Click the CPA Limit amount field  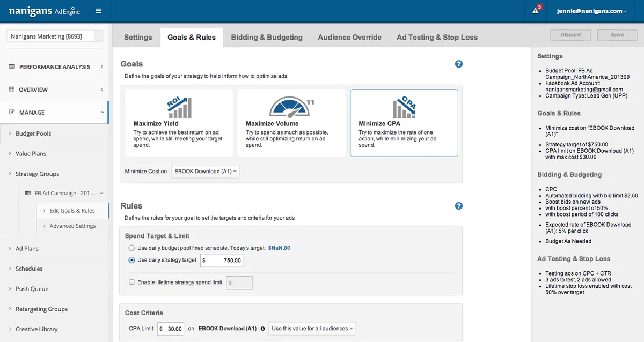click(171, 329)
